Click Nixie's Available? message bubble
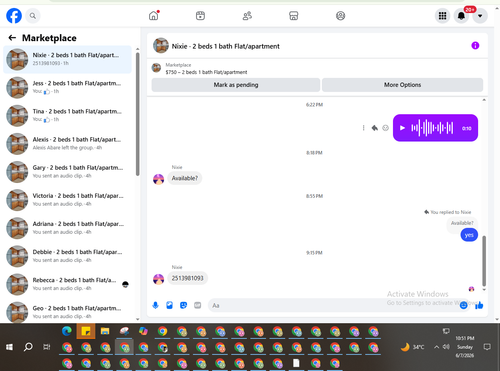 tap(185, 178)
